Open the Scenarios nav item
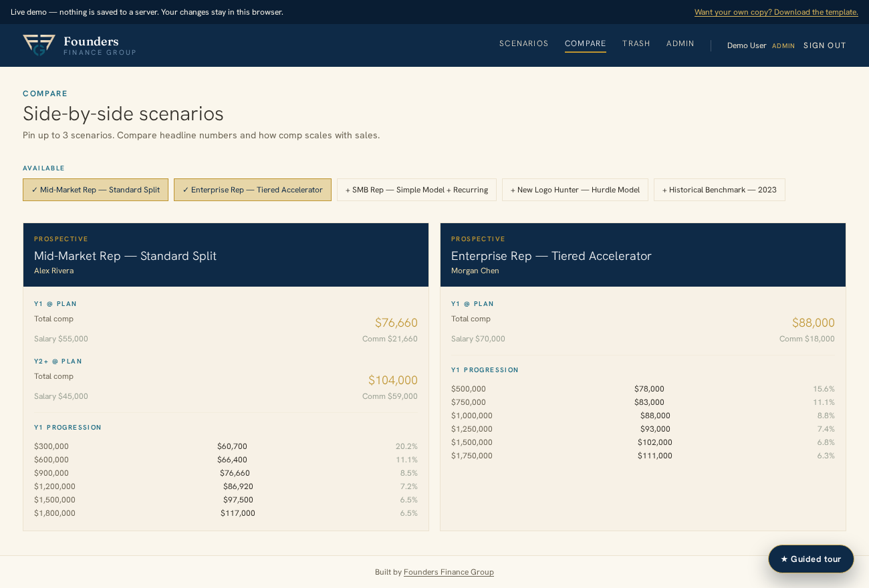 click(523, 43)
